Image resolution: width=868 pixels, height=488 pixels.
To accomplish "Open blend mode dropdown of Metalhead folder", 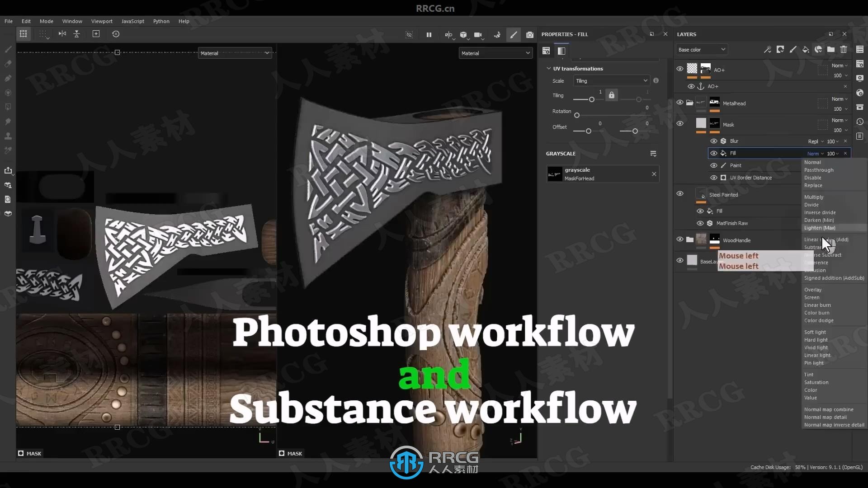I will 840,99.
